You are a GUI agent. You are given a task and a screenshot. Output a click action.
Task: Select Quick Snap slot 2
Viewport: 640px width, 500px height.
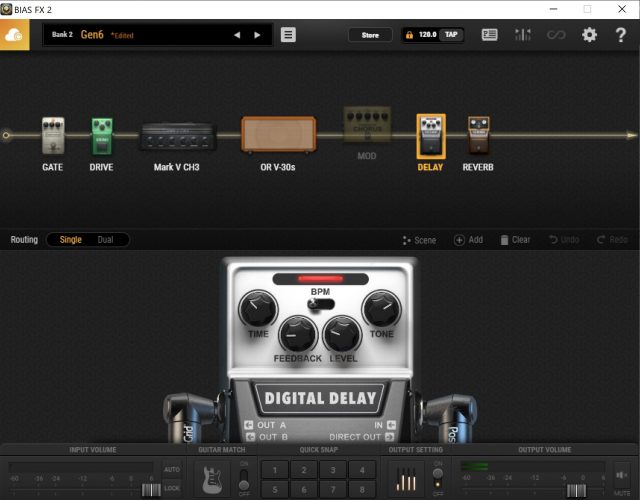304,470
